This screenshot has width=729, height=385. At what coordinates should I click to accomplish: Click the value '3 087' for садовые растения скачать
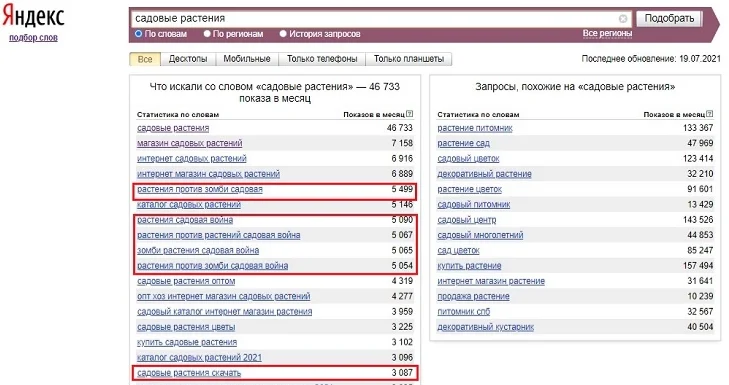tap(402, 373)
